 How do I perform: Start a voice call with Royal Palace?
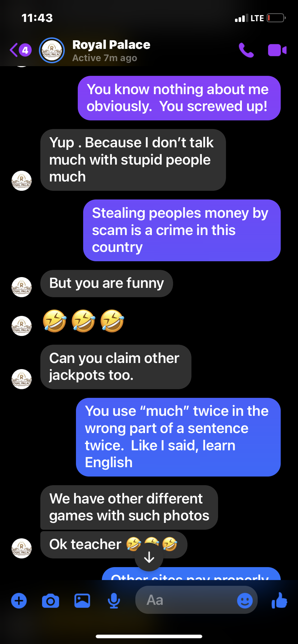[x=246, y=50]
